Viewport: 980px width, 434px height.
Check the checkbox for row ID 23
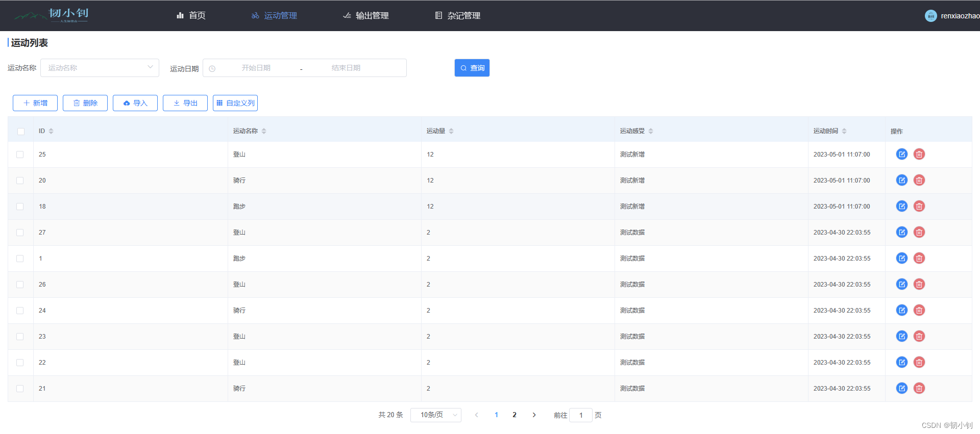pyautogui.click(x=20, y=337)
